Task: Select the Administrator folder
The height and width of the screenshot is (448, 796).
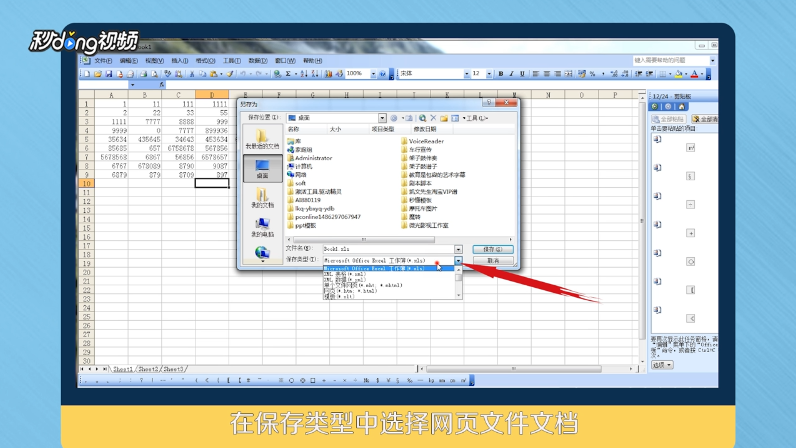Action: pos(310,158)
